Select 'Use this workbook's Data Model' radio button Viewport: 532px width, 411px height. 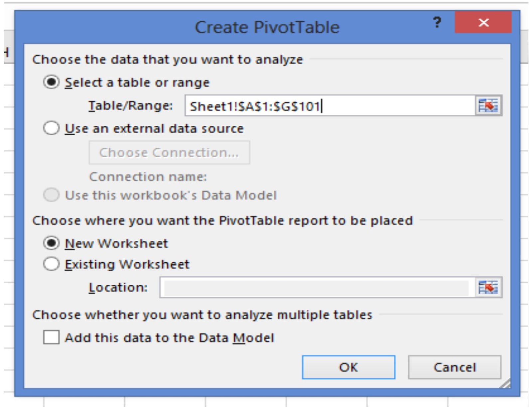52,195
